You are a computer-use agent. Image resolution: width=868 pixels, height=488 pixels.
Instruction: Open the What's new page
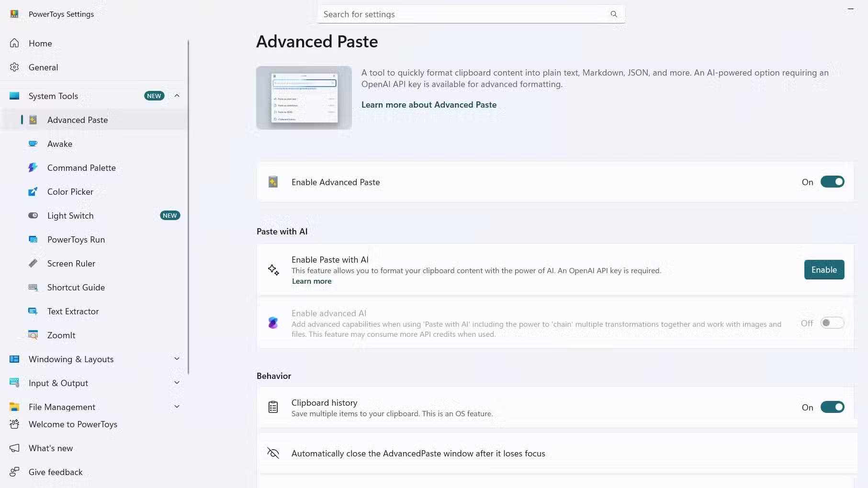(x=94, y=448)
